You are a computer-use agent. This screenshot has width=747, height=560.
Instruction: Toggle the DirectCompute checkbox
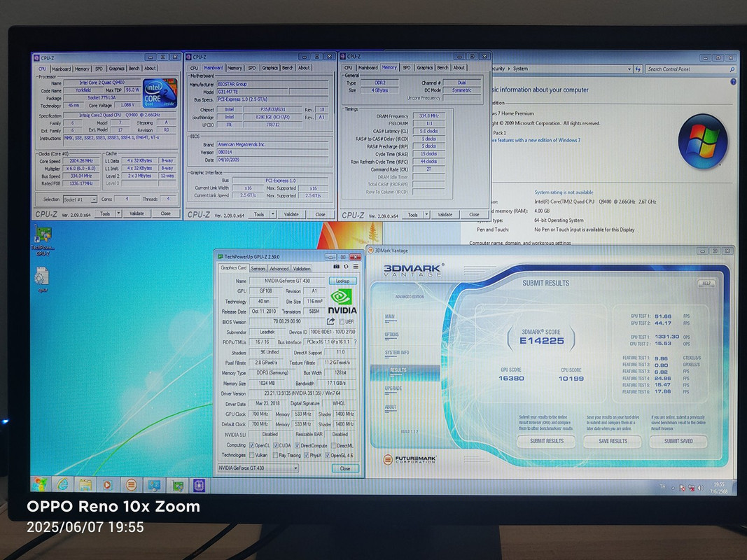298,446
